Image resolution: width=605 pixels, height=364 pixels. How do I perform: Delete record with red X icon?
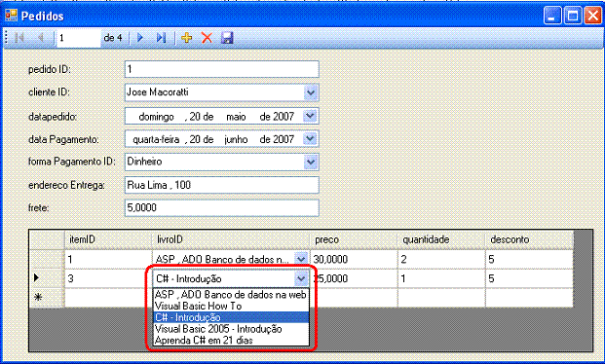pyautogui.click(x=207, y=38)
